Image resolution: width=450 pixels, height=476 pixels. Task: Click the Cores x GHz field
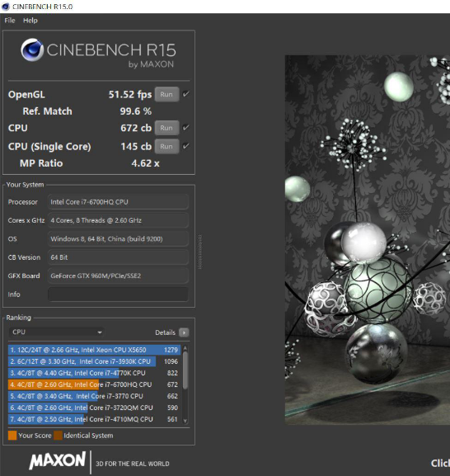[x=118, y=220]
